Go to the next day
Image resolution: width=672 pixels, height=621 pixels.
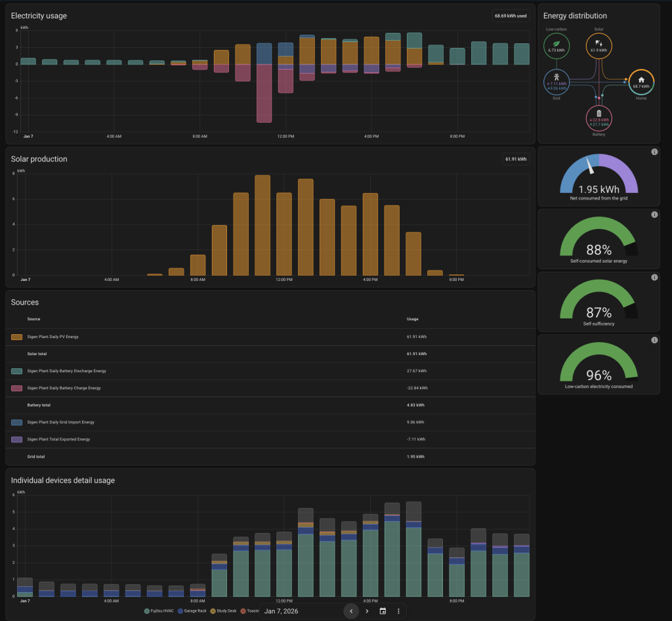[367, 611]
